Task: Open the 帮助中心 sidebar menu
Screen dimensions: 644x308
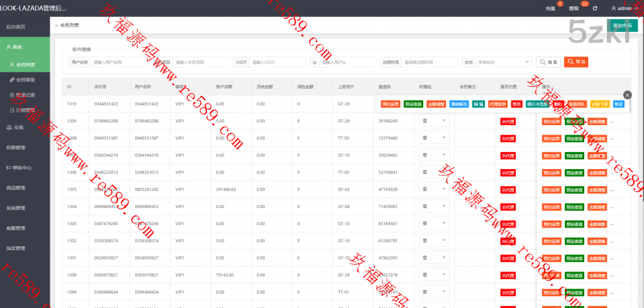Action: click(19, 168)
